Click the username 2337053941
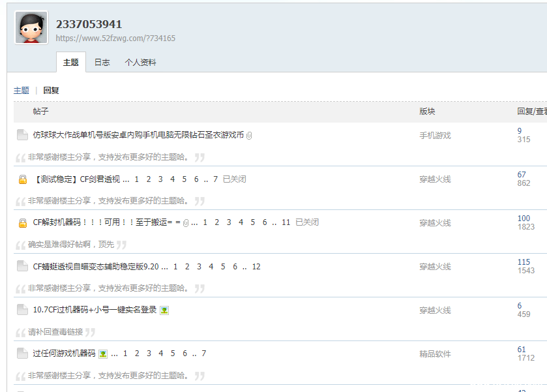Screen dimensions: 547x392 click(89, 24)
